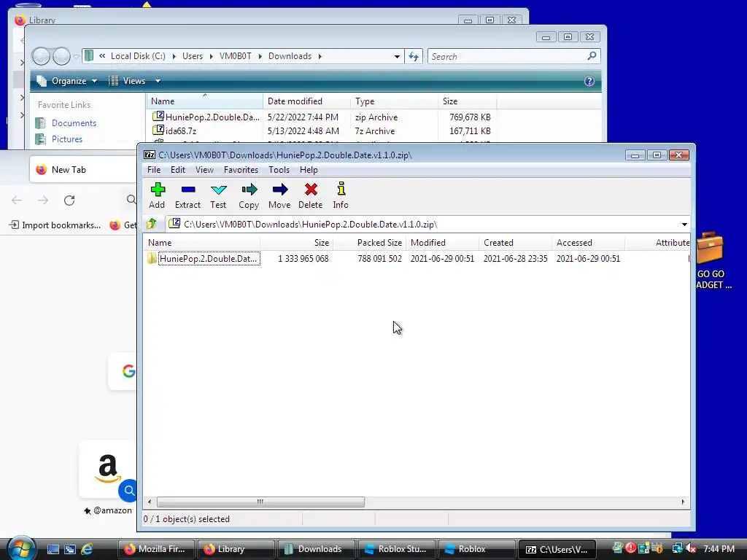Click the refresh icon in Downloads window

pos(414,56)
